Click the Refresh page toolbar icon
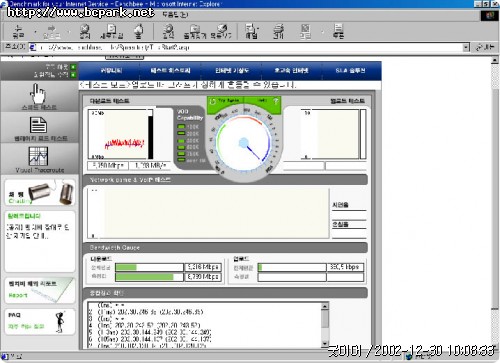The image size is (500, 363). tap(112, 31)
